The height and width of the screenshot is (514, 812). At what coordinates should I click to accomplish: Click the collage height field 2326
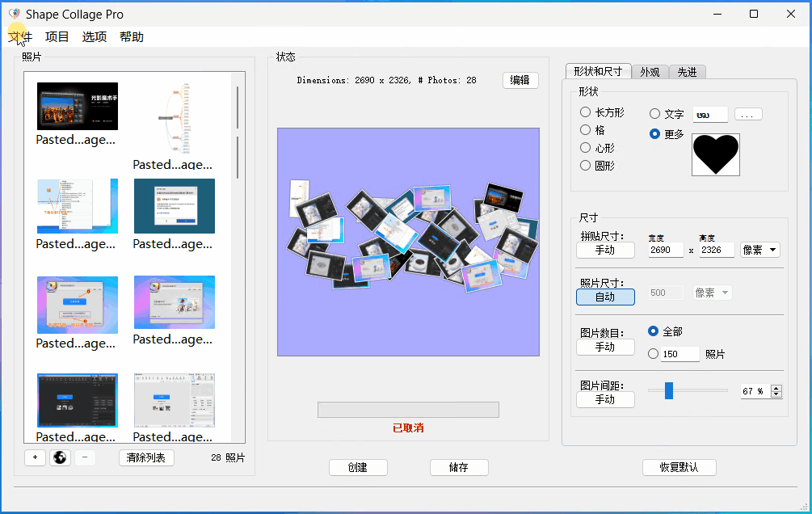point(717,250)
